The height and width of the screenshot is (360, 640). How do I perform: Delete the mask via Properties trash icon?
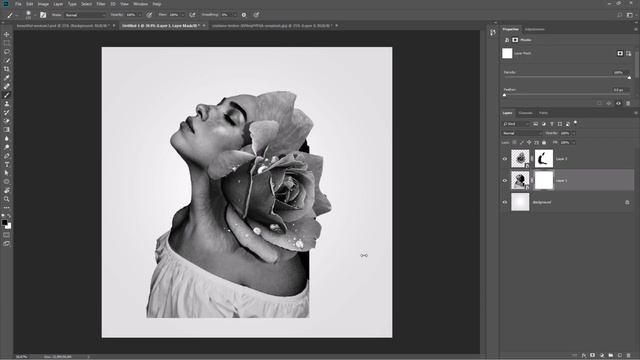click(628, 103)
